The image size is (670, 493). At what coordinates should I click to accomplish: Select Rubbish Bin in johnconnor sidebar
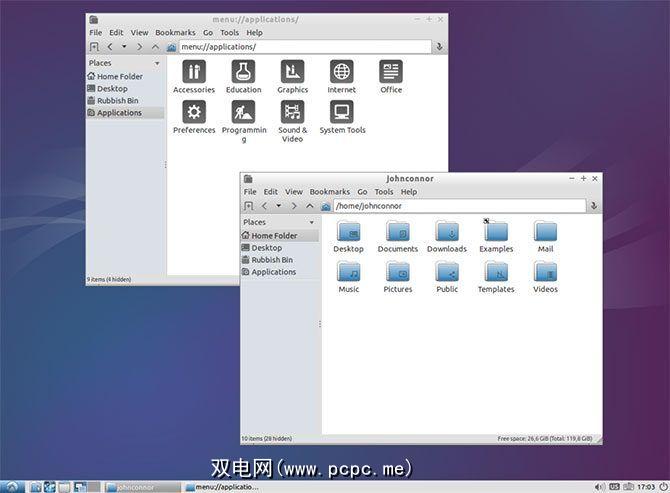click(x=272, y=260)
